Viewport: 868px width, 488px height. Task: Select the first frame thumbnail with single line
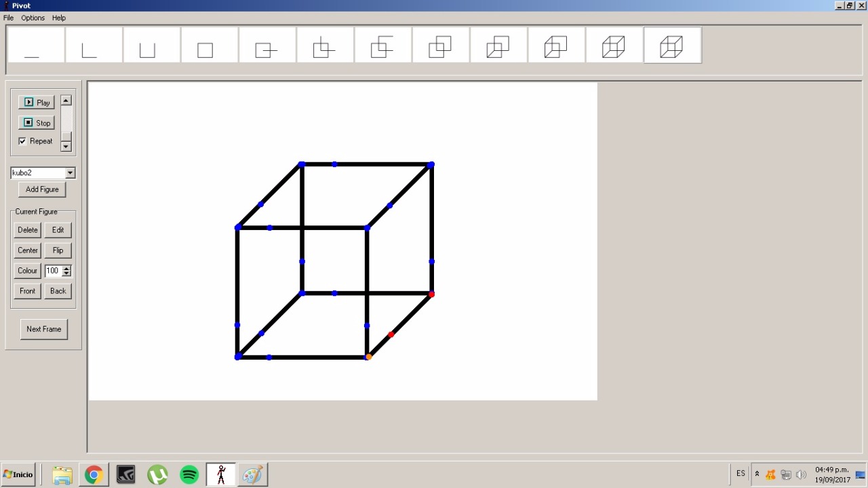click(x=36, y=45)
